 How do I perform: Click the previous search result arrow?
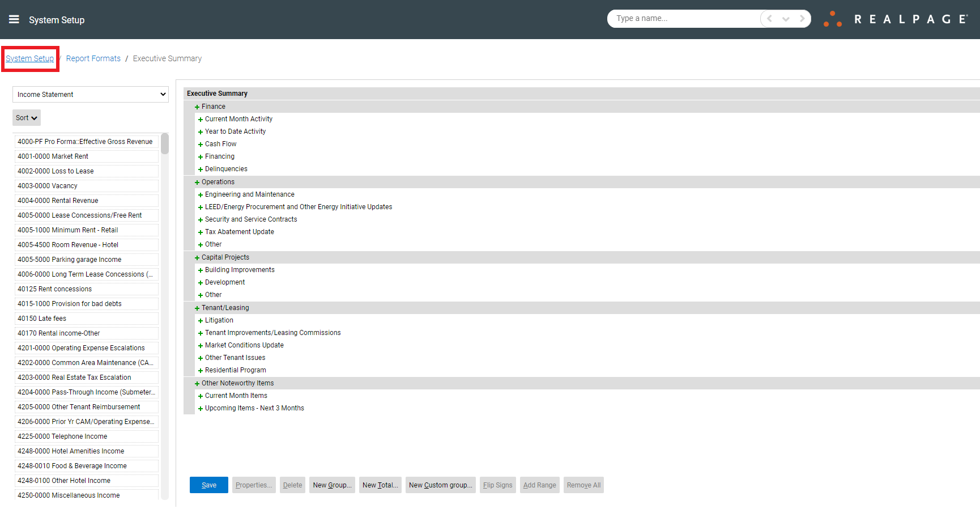pos(768,18)
